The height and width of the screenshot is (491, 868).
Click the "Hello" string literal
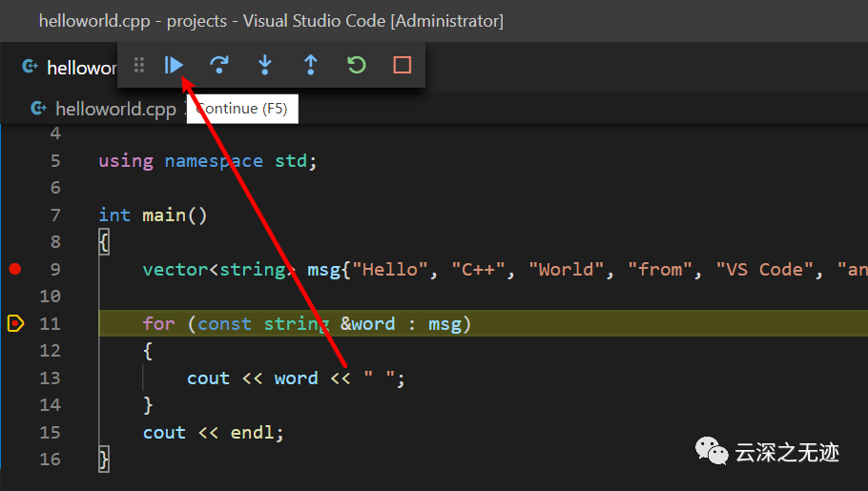pos(390,269)
